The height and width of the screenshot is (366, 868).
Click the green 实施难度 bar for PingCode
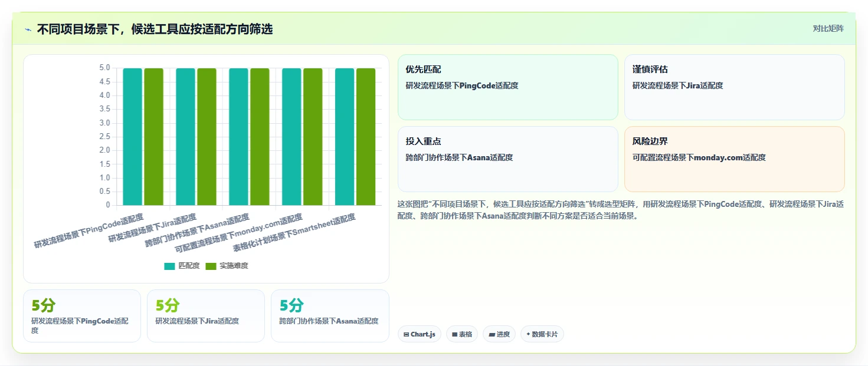pyautogui.click(x=153, y=137)
